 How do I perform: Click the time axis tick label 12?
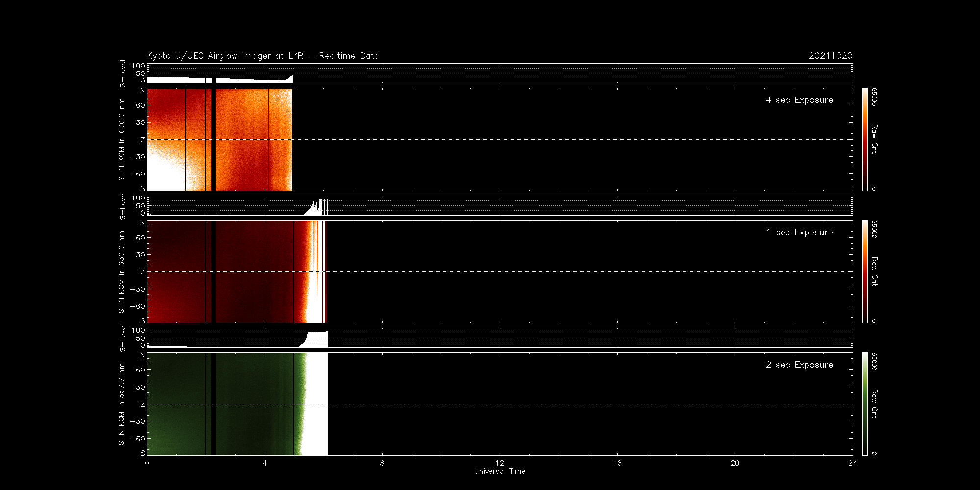tap(500, 463)
